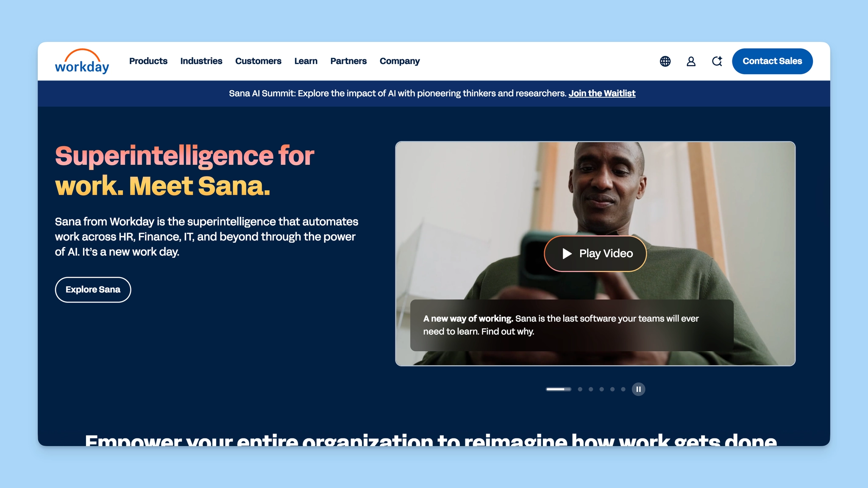
Task: Click the Join the Waitlist link
Action: (601, 93)
